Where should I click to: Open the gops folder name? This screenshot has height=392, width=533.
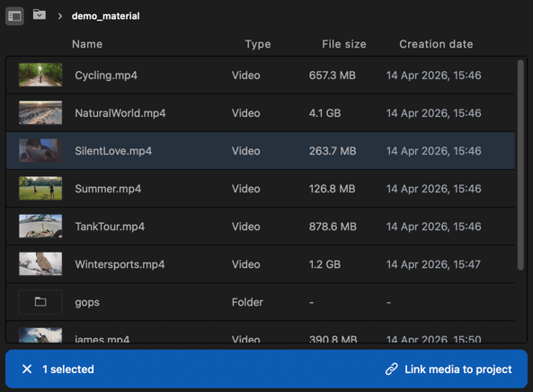(87, 303)
